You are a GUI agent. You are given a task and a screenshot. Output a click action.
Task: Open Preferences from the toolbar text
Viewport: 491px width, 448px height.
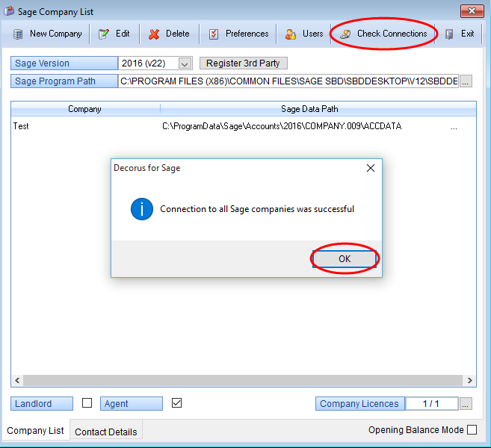click(x=247, y=34)
